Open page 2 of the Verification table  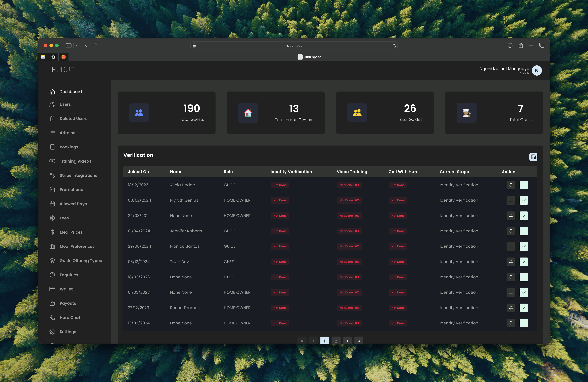336,341
